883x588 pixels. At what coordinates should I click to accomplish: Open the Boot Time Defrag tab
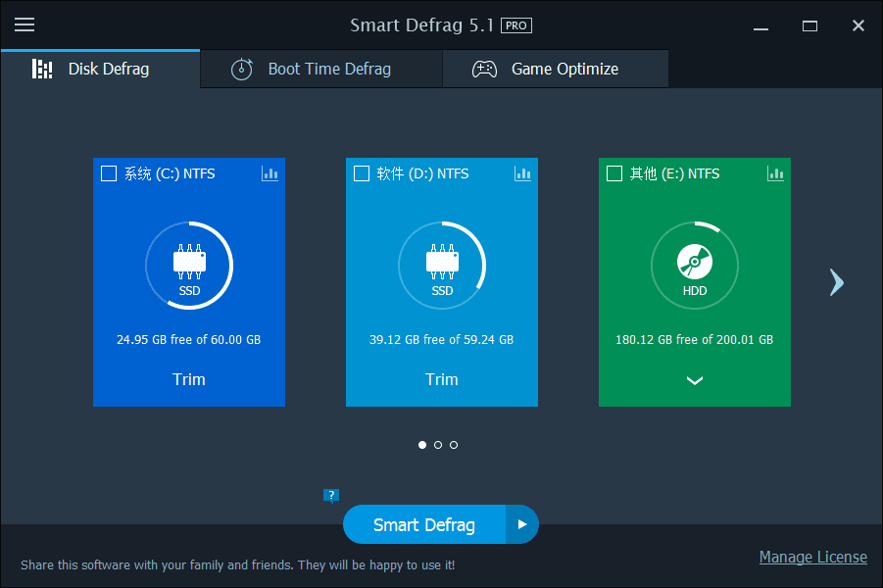(x=321, y=70)
